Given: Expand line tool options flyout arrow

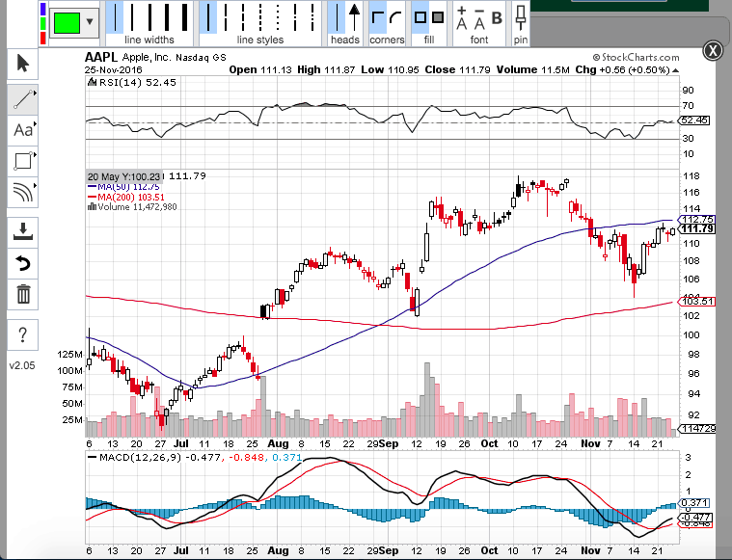Looking at the screenshot, I should point(35,93).
